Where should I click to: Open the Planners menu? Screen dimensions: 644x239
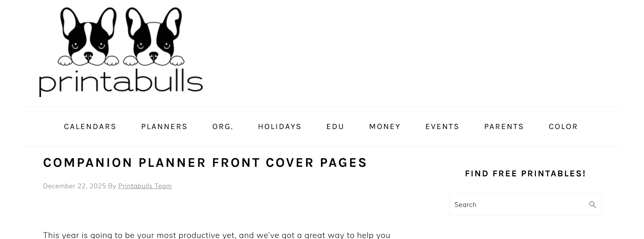click(x=164, y=127)
